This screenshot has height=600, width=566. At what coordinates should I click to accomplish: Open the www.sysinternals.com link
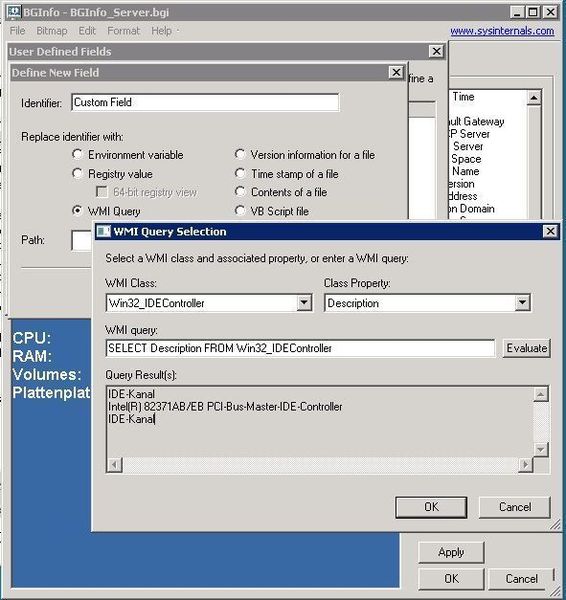coord(502,31)
